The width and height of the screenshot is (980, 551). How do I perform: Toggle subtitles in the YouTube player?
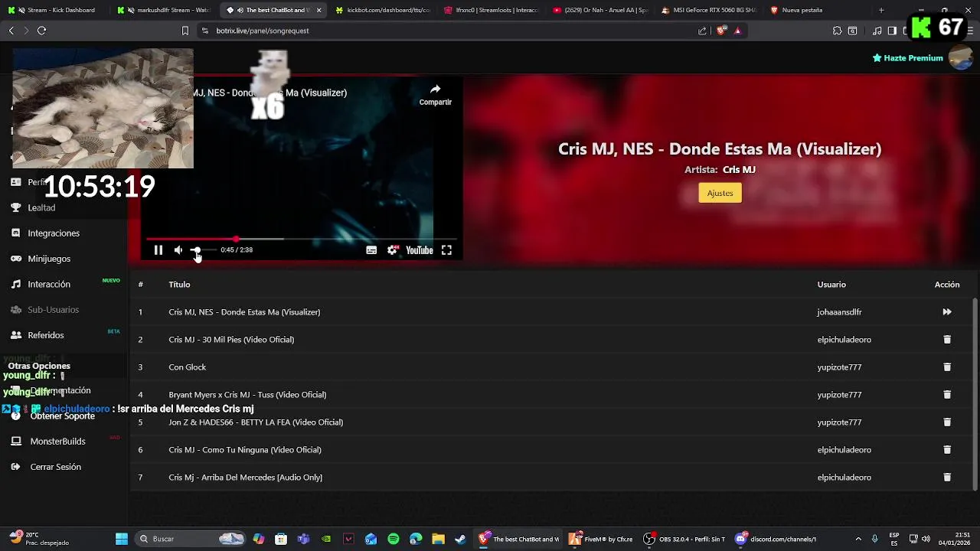(371, 250)
